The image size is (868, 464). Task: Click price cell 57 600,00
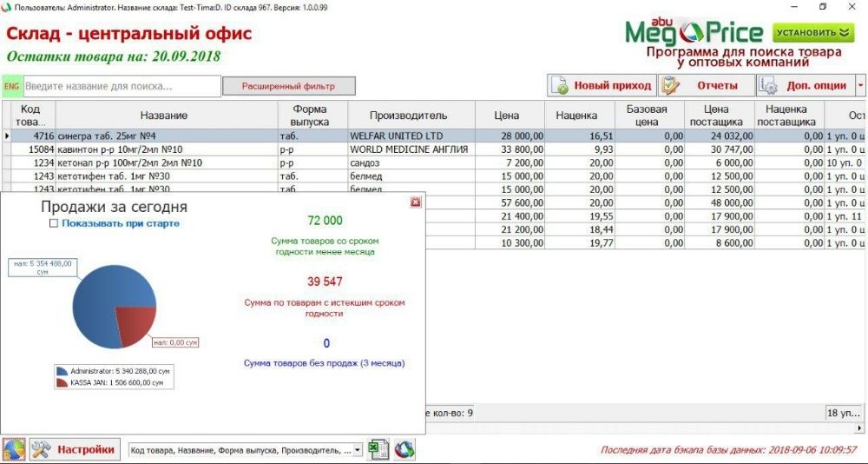[510, 203]
